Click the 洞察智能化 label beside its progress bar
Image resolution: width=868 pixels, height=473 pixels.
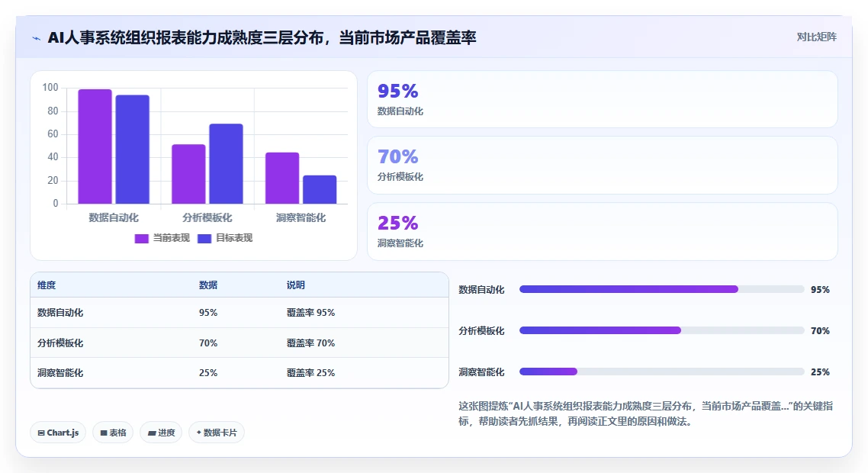(x=481, y=372)
